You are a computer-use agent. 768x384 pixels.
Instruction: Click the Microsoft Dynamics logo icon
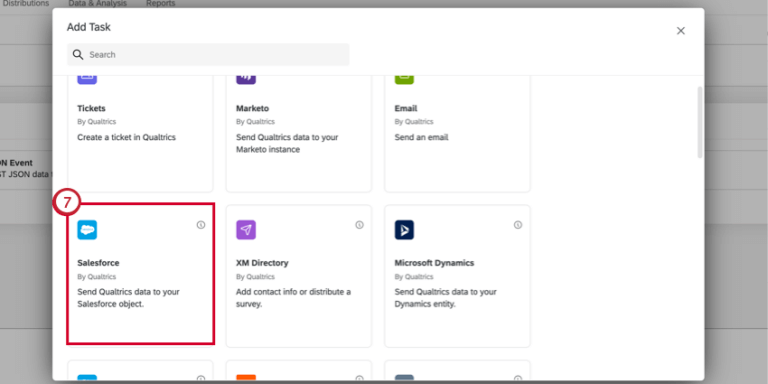pyautogui.click(x=404, y=230)
